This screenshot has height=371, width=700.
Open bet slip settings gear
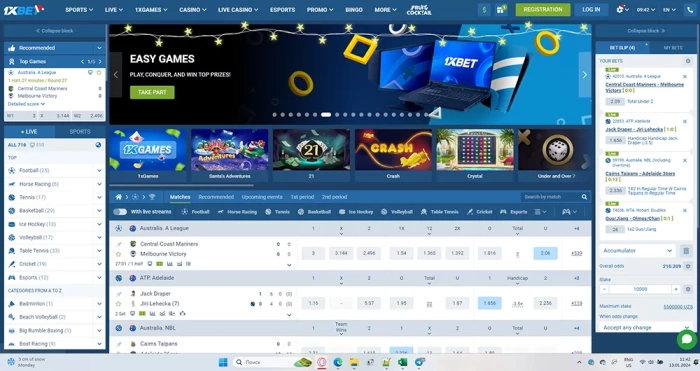(688, 61)
